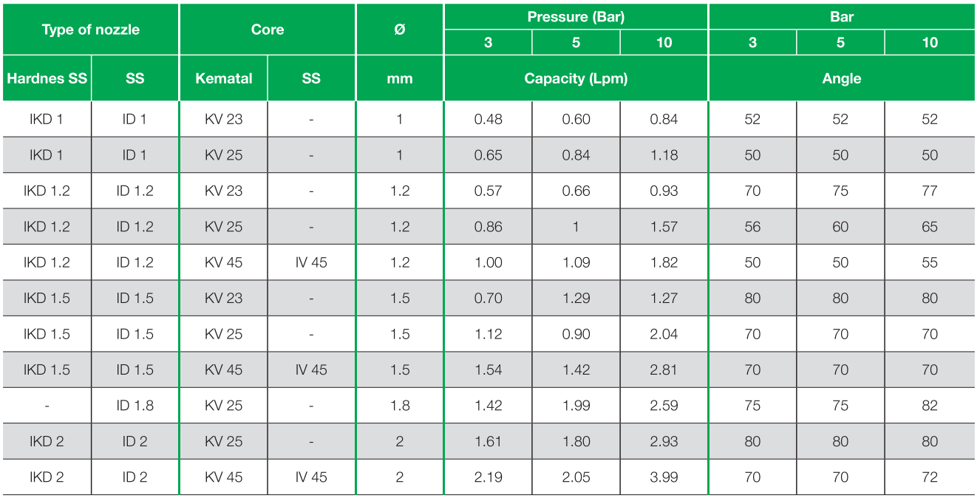Click the angle value 82
Screen dimensions: 980x501
click(929, 406)
